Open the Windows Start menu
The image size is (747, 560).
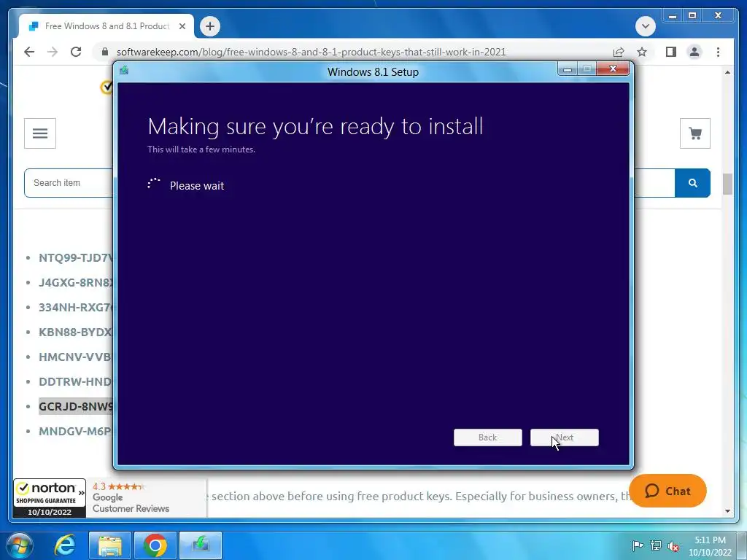click(x=20, y=545)
